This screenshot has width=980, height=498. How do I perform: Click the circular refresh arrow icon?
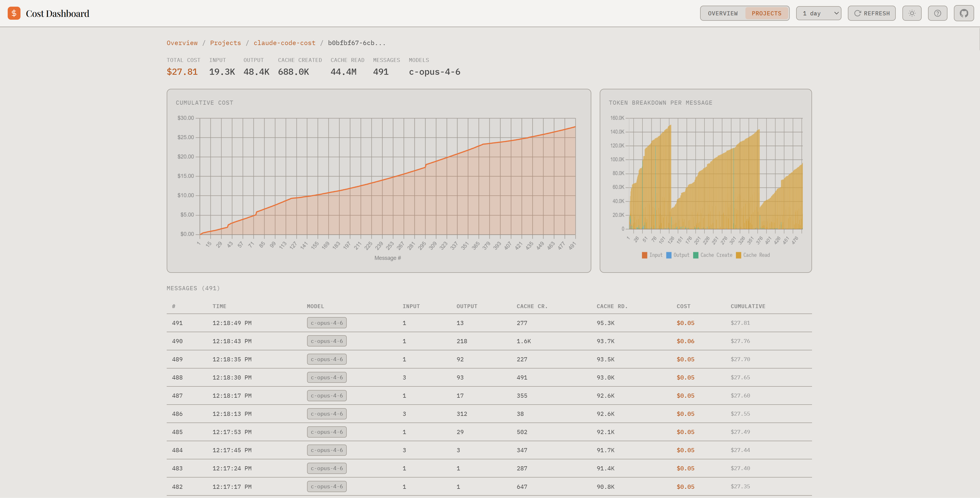point(858,13)
